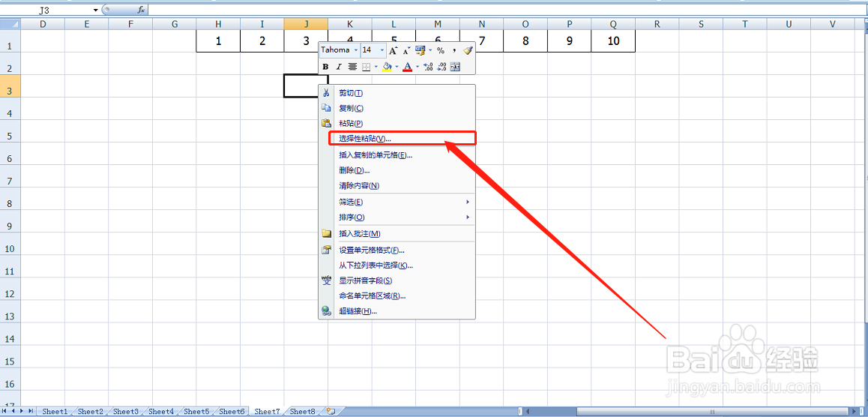
Task: Choose 插入复制的单元格(E)... menu item
Action: pos(397,155)
